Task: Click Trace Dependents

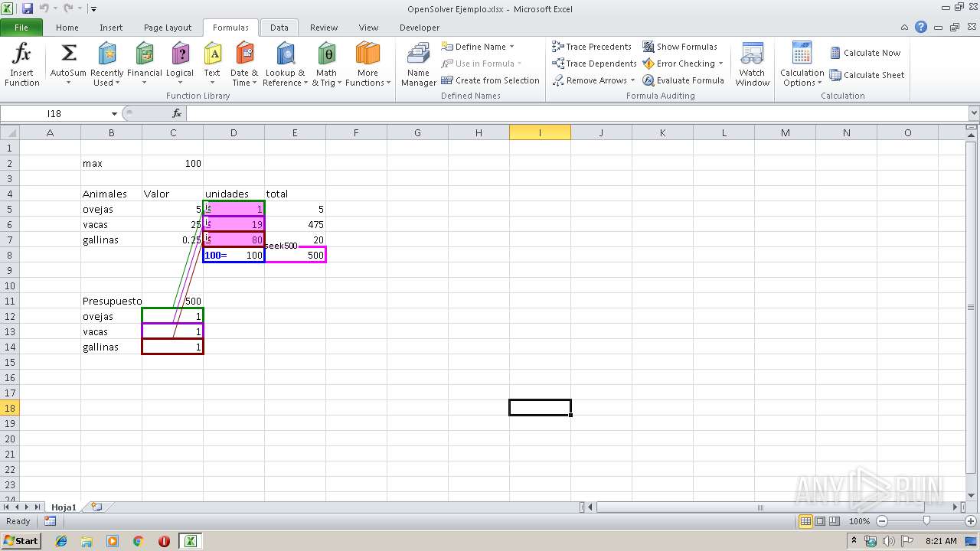Action: coord(594,64)
